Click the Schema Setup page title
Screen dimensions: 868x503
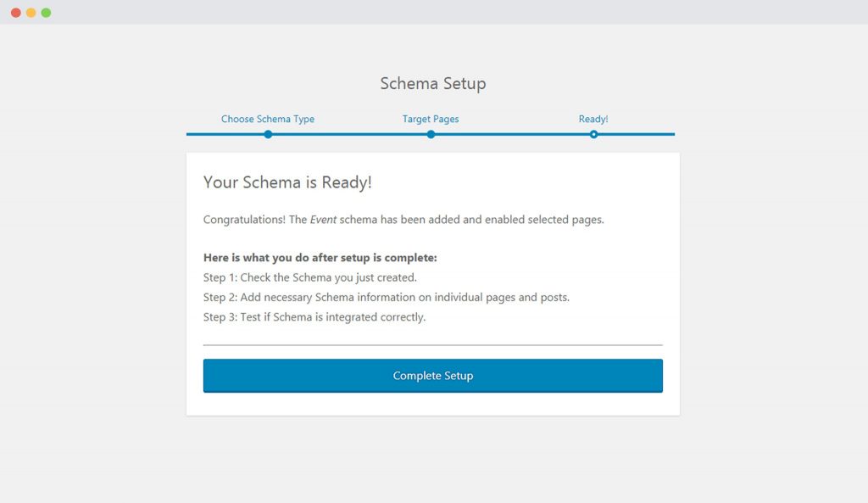tap(432, 83)
